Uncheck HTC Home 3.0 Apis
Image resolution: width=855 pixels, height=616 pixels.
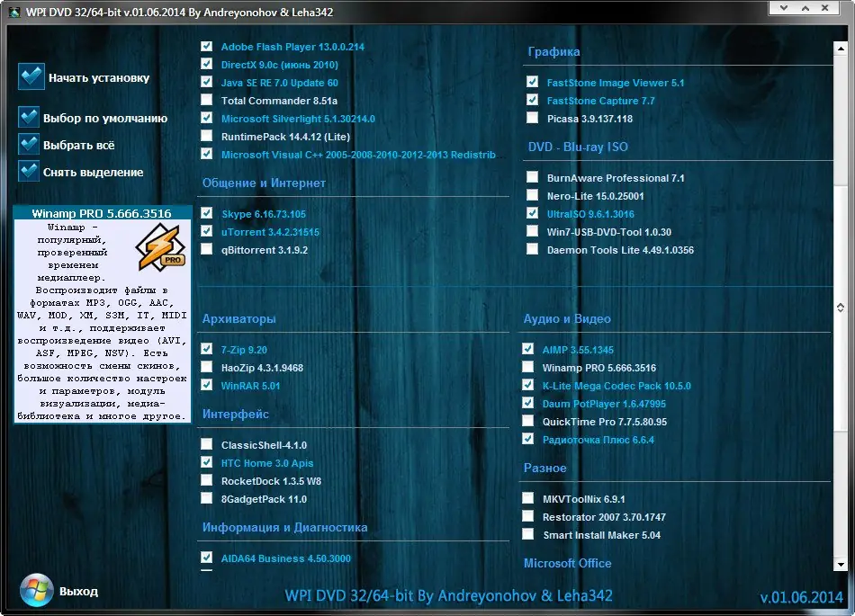click(207, 462)
